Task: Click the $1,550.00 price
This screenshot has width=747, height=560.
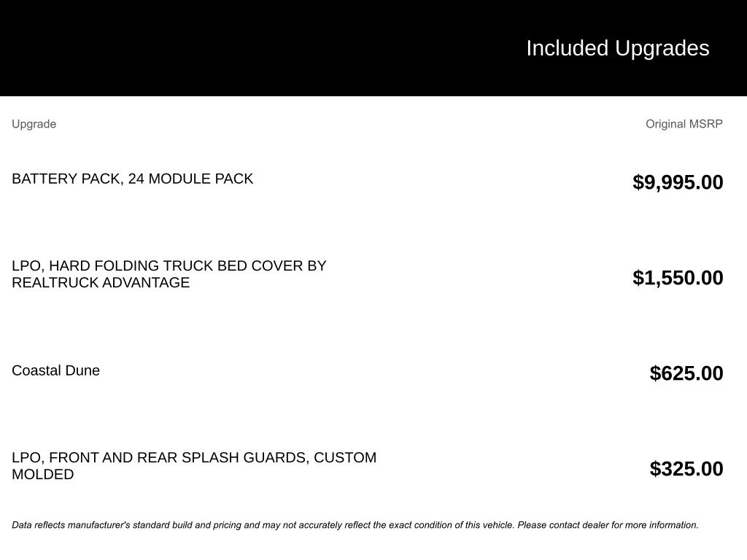Action: [x=678, y=278]
